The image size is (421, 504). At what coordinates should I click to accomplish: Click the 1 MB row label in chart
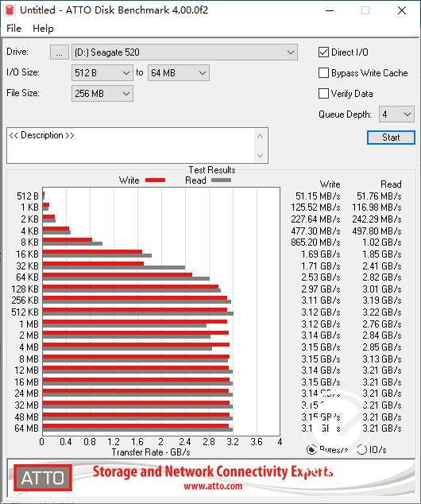coord(29,324)
